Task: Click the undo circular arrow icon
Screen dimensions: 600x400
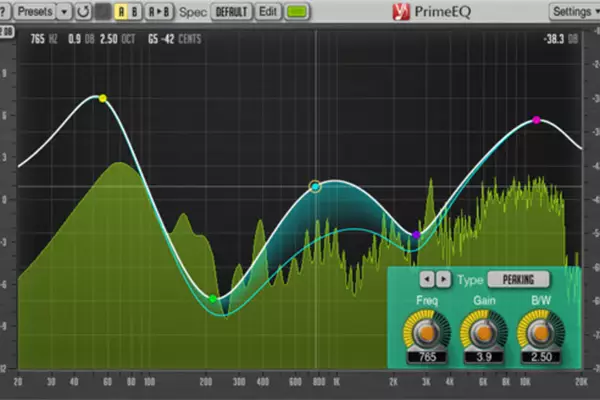Action: [83, 12]
